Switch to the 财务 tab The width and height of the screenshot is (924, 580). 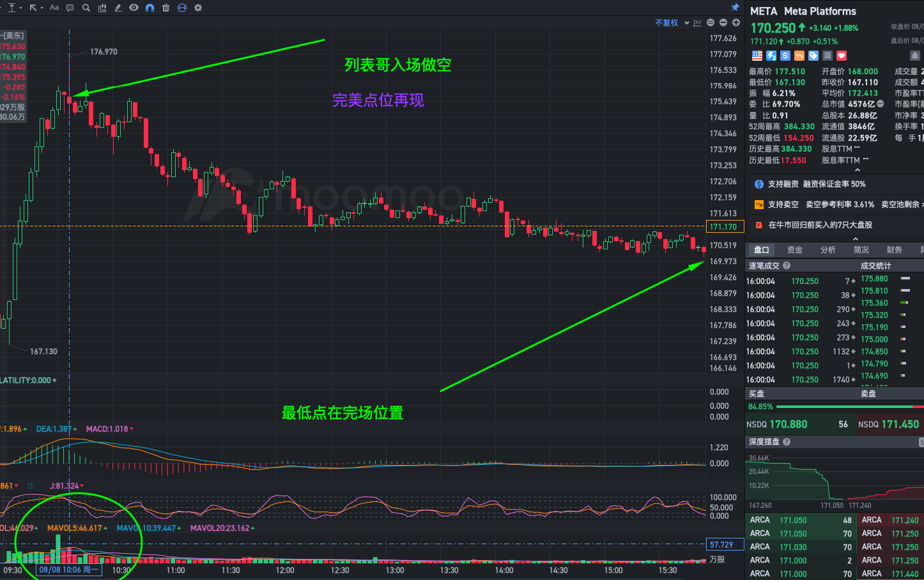(x=895, y=250)
